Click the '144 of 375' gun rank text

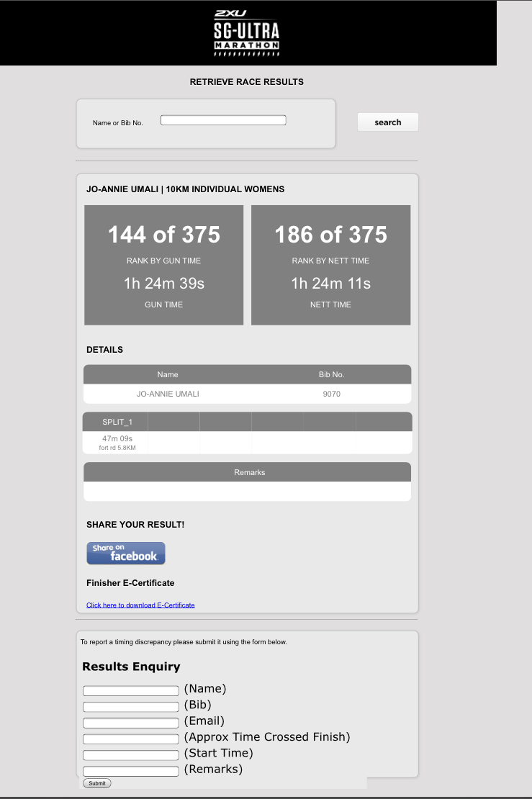click(164, 235)
